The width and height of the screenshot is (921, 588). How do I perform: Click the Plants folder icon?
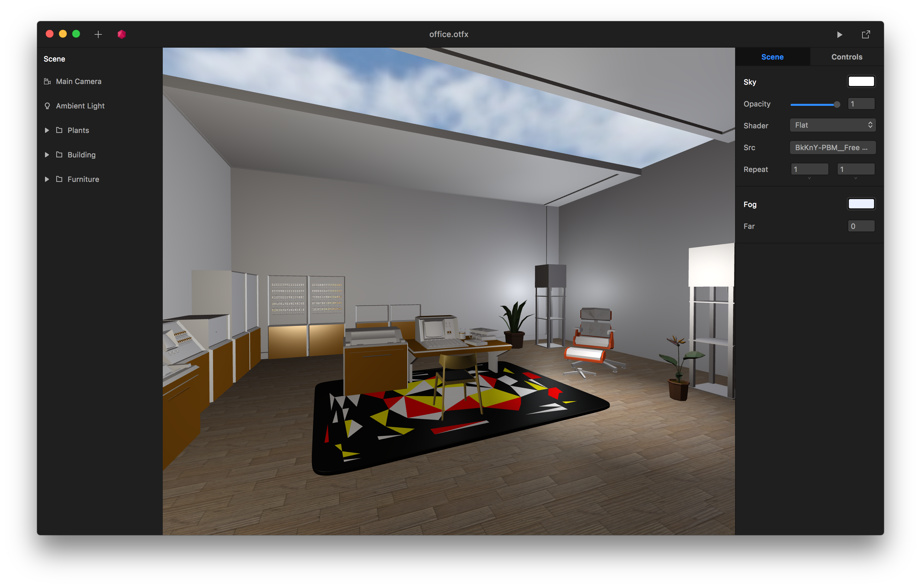60,130
